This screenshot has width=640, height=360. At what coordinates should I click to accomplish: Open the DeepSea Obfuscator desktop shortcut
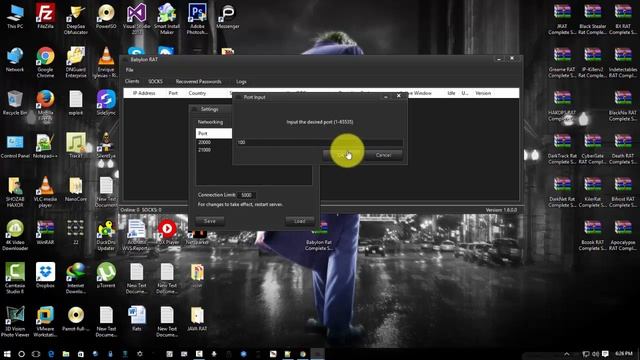coord(76,19)
